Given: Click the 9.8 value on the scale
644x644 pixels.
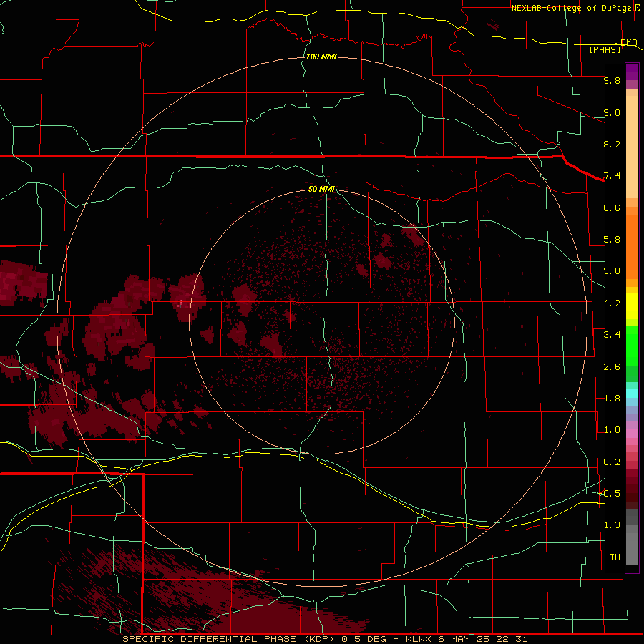Looking at the screenshot, I should (612, 80).
